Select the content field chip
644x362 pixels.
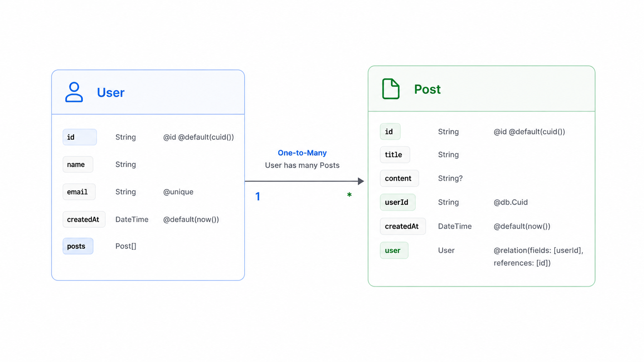point(399,178)
